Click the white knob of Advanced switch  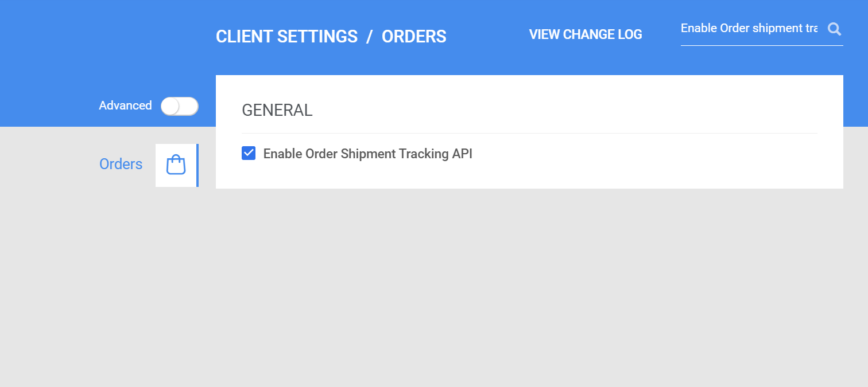tap(170, 106)
